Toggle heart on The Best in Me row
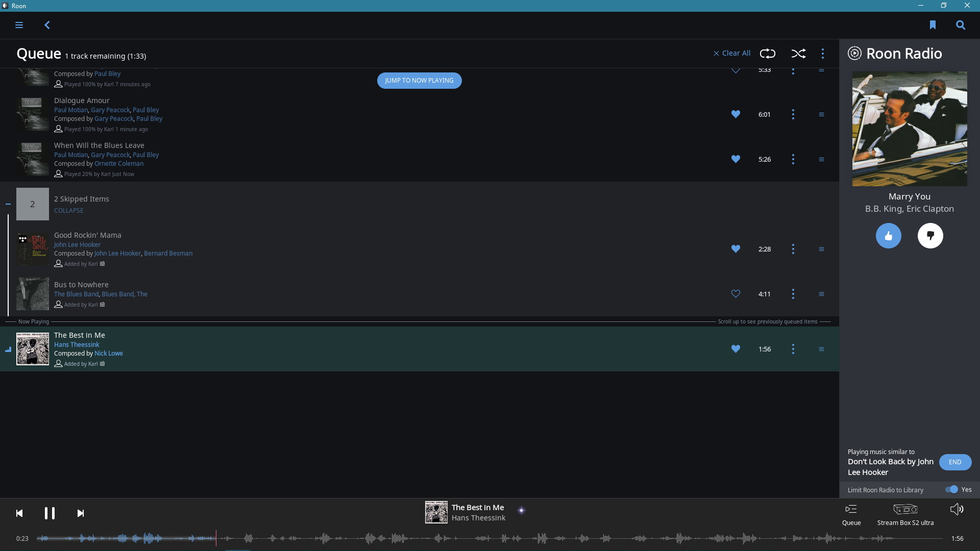Viewport: 980px width, 551px height. pyautogui.click(x=736, y=349)
